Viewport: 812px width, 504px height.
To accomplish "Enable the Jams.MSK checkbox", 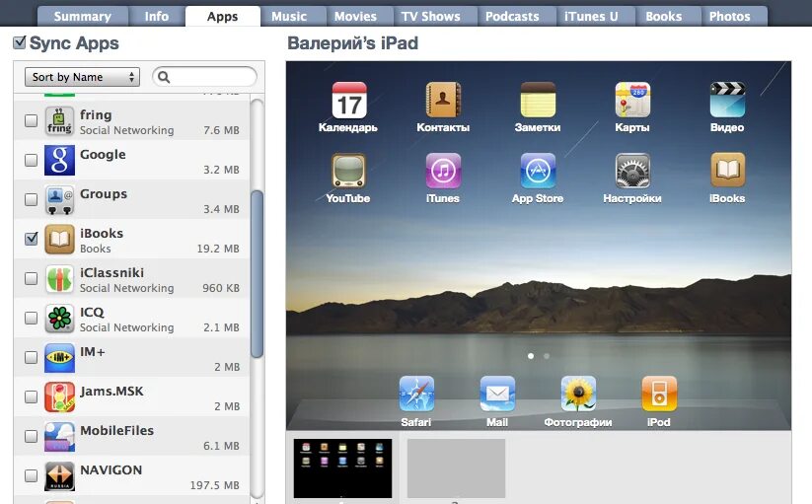I will tap(31, 396).
